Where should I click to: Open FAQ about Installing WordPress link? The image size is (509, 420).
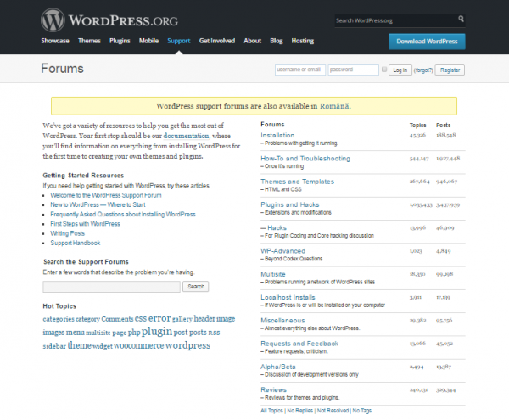(x=123, y=214)
